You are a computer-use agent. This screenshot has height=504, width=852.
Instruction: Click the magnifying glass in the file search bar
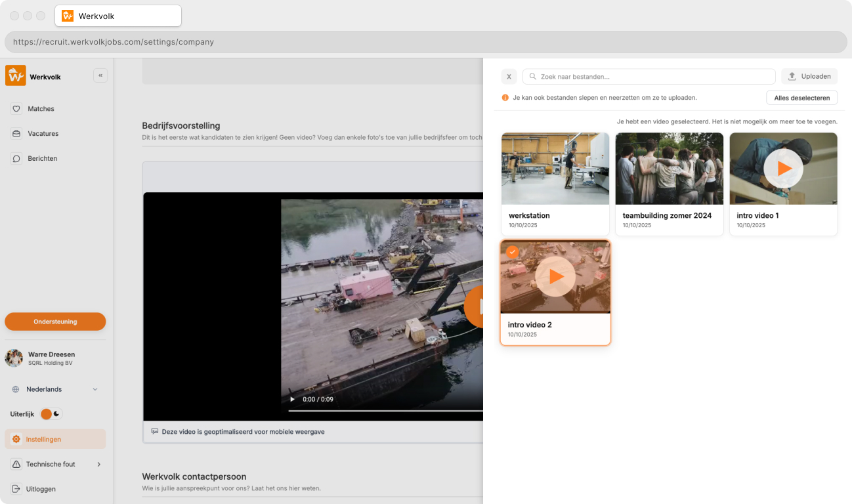click(532, 76)
